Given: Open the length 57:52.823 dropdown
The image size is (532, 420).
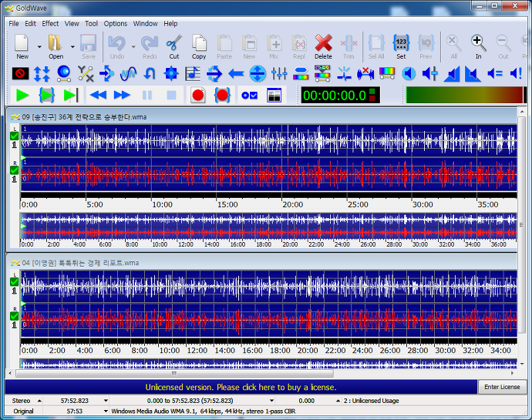Looking at the screenshot, I should [x=106, y=401].
